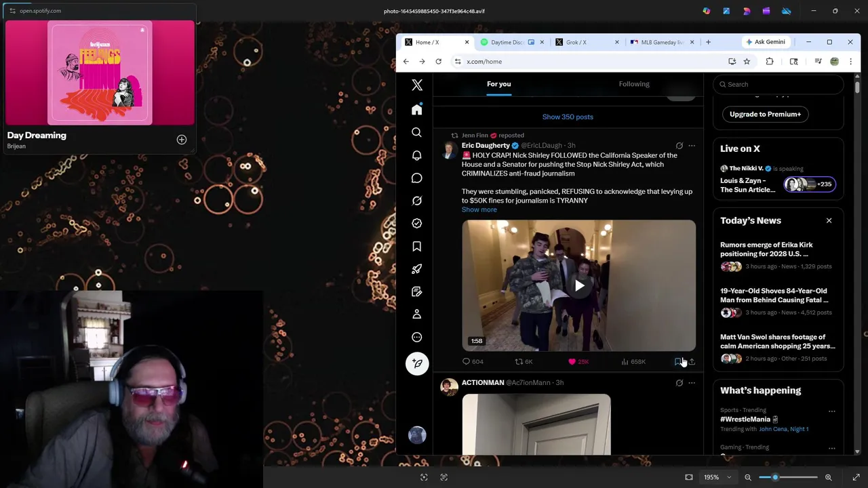Adjust the photo viewer zoom slider
The image size is (868, 488).
click(x=788, y=477)
